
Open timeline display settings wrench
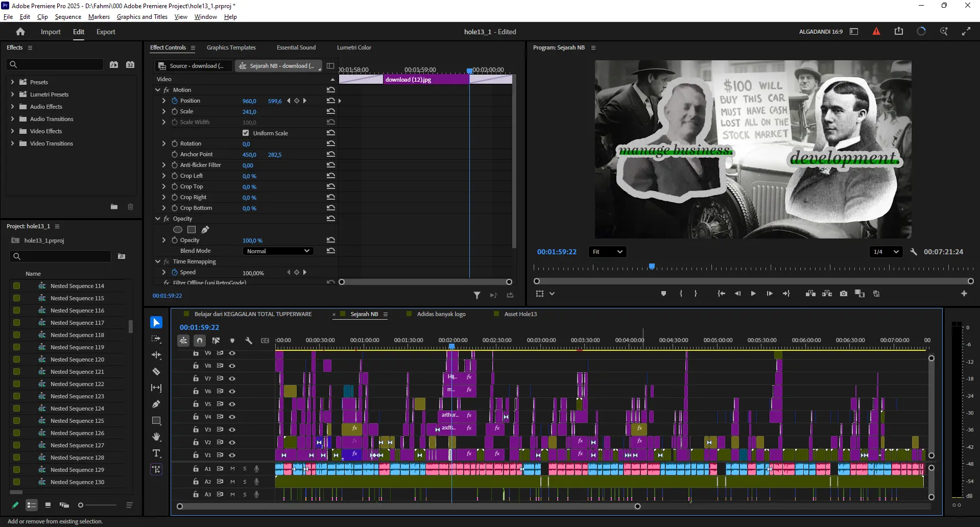point(249,341)
